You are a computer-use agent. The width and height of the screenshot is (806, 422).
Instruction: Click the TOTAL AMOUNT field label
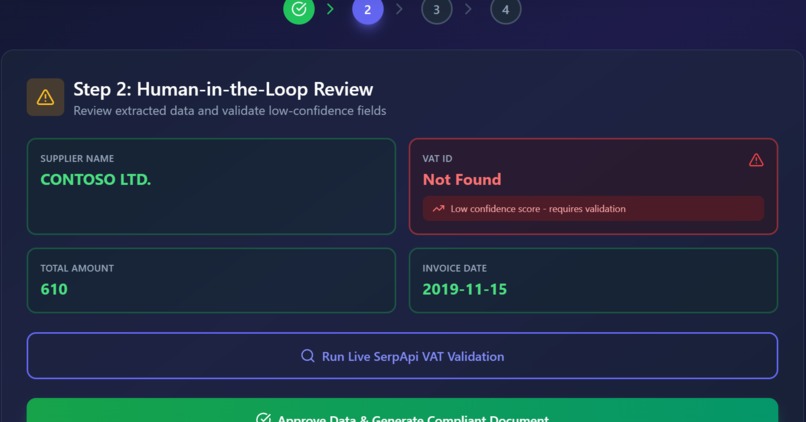77,268
